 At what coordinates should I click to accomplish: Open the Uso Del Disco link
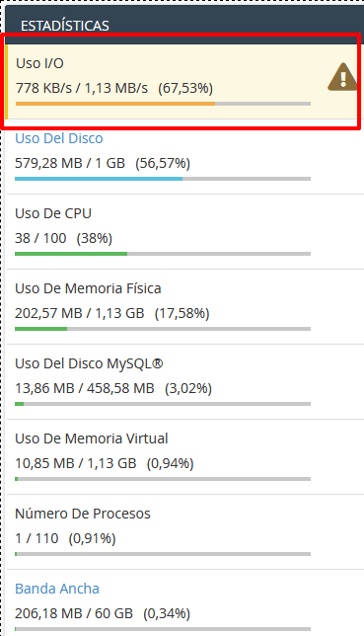59,138
